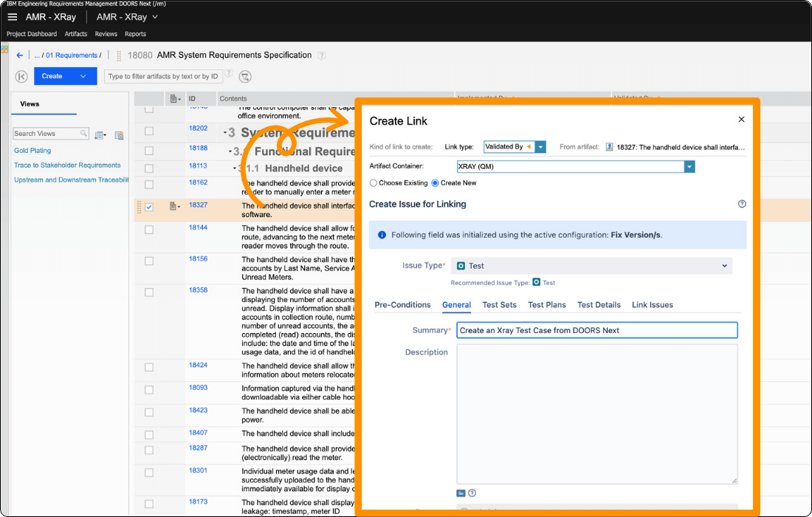Open the 01 Requirements breadcrumb link

coord(72,55)
